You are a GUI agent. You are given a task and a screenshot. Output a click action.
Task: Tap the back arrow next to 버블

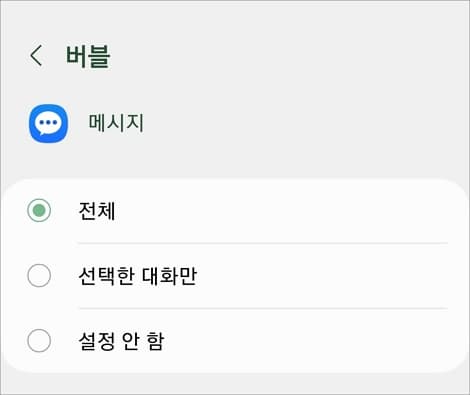click(x=36, y=56)
